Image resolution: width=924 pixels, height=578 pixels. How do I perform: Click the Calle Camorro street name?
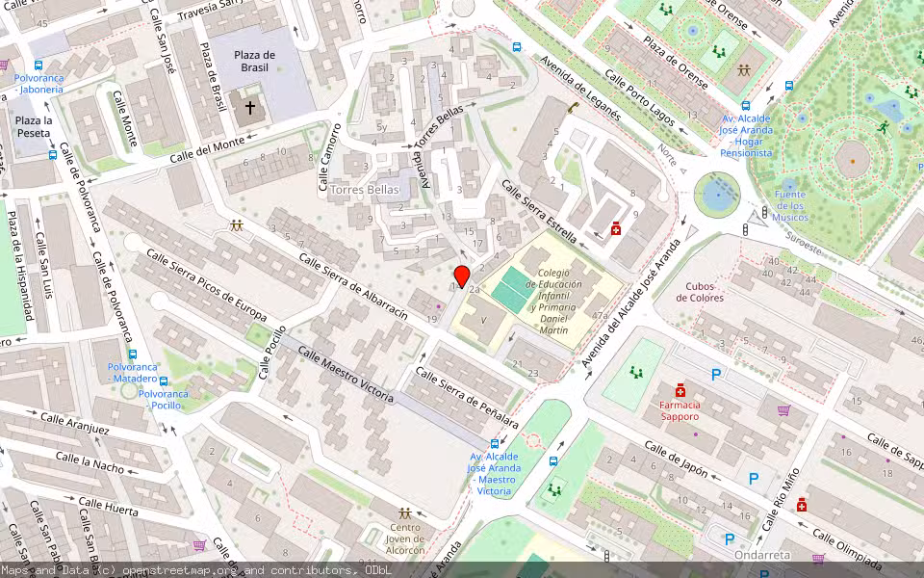point(329,157)
